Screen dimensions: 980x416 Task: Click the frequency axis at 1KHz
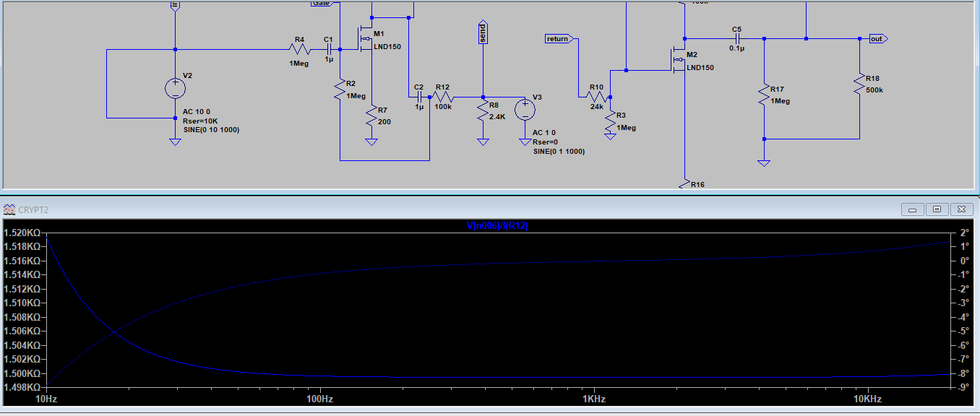[x=593, y=399]
